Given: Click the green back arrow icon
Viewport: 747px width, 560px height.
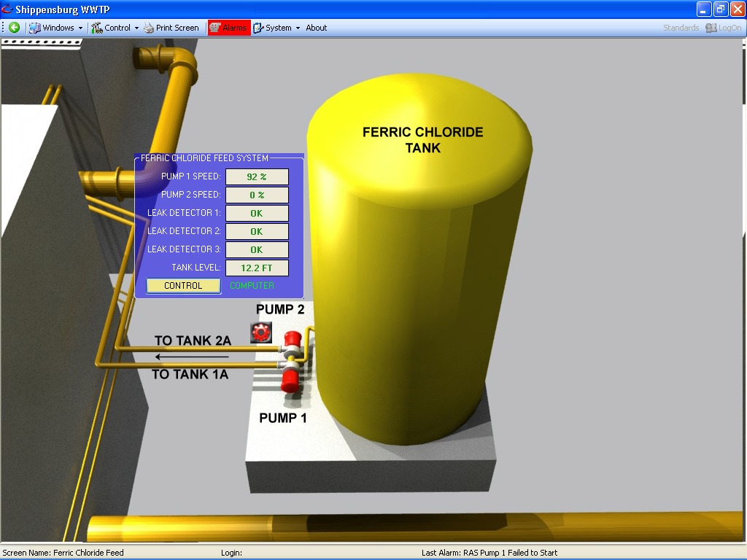Looking at the screenshot, I should [x=14, y=28].
